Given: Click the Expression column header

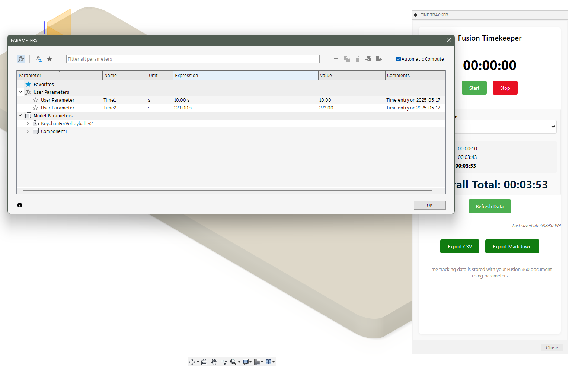Looking at the screenshot, I should 246,75.
